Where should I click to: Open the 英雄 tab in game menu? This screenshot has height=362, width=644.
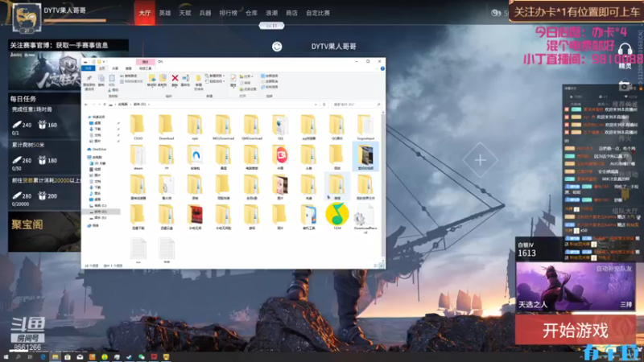[x=165, y=13]
